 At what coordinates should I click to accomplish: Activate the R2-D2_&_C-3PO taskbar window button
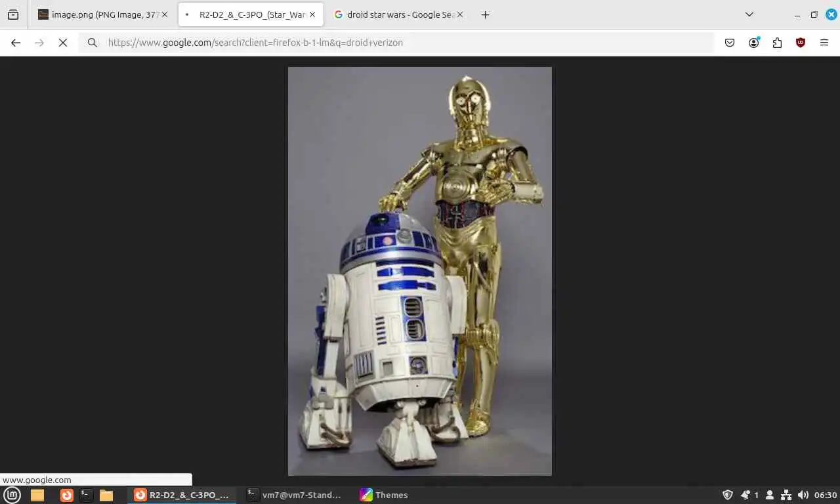[x=182, y=495]
